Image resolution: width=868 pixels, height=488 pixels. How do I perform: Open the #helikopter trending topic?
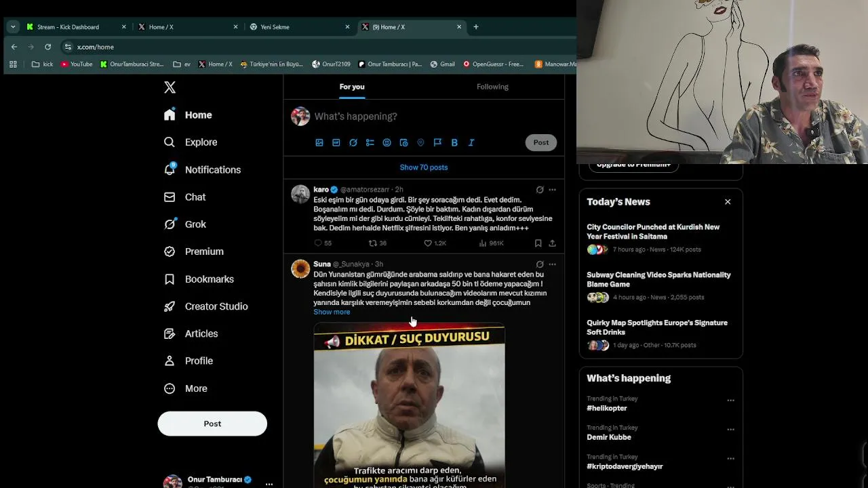point(607,408)
